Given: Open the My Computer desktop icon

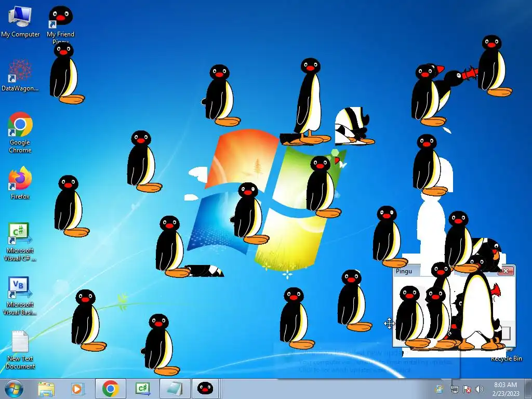Looking at the screenshot, I should pyautogui.click(x=20, y=20).
